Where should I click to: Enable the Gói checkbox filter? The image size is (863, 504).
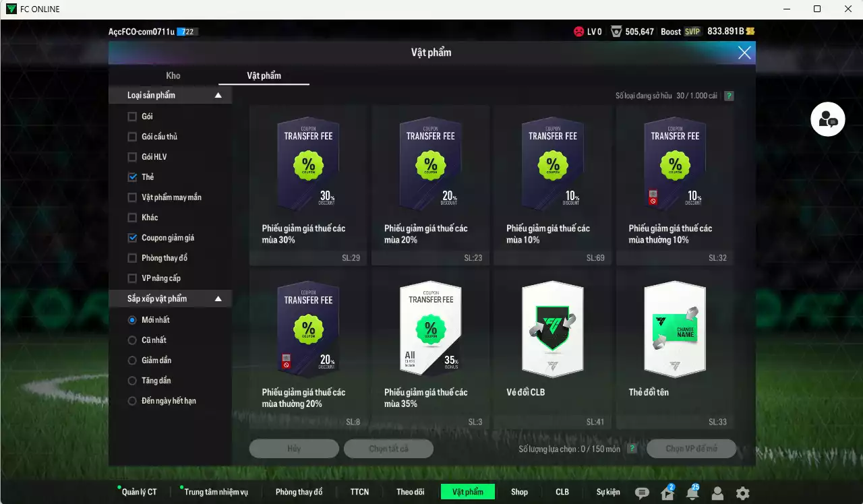132,116
